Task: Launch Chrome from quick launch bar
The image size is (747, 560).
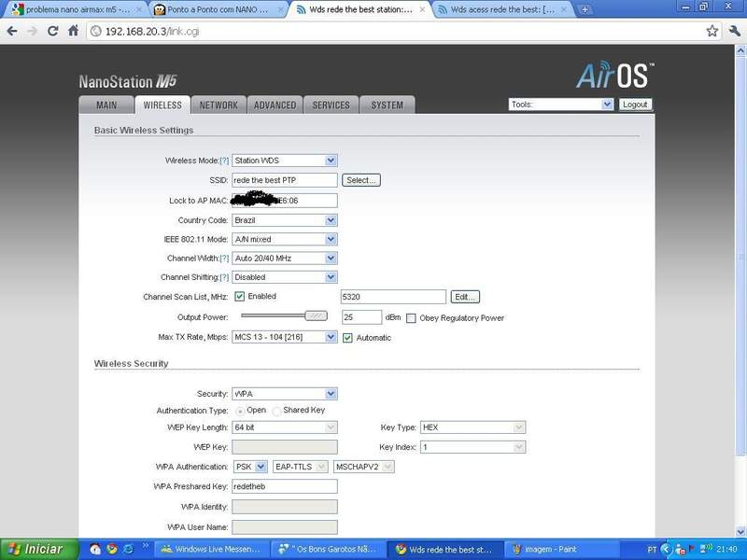Action: [x=111, y=549]
